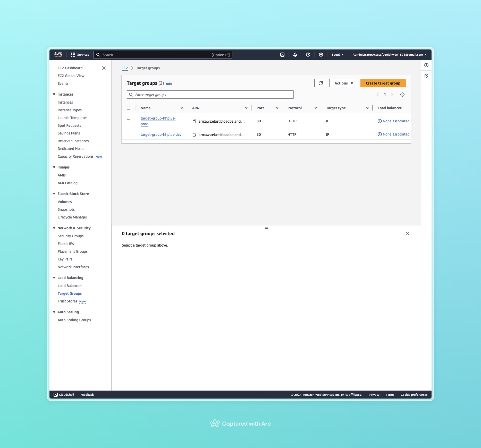Open table preferences gear icon
This screenshot has width=481, height=448.
[x=402, y=95]
